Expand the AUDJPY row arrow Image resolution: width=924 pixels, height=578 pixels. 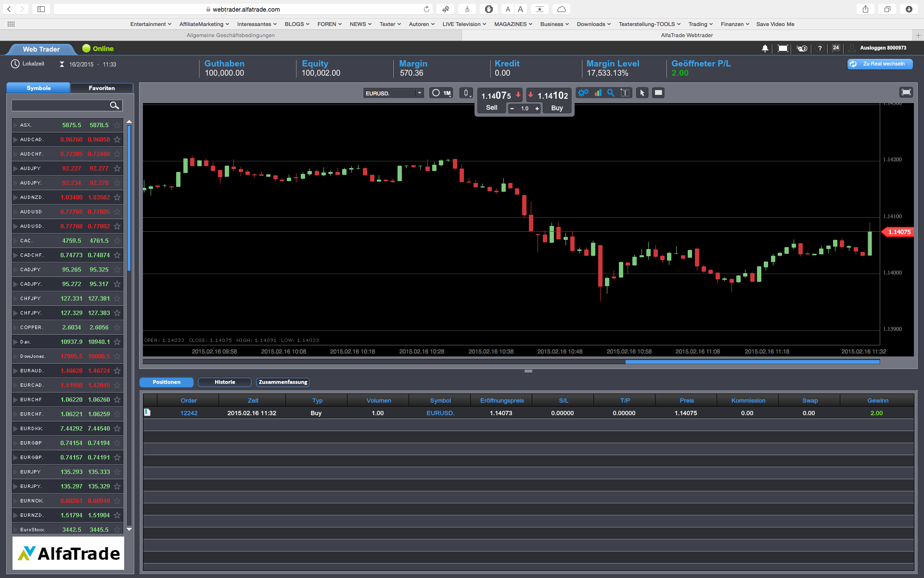click(x=15, y=169)
